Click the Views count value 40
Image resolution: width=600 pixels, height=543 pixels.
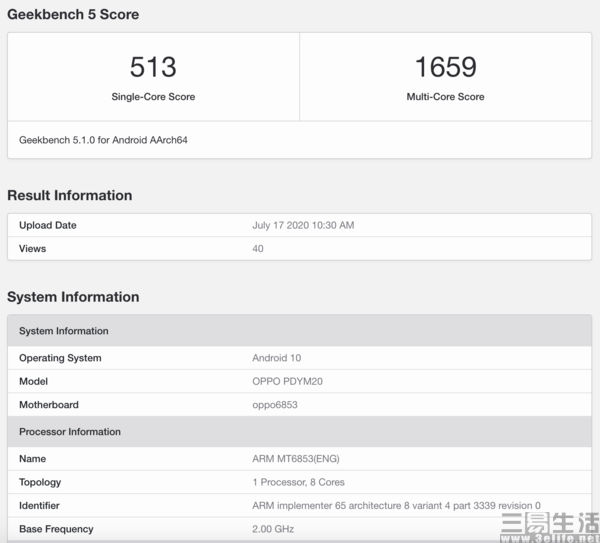pos(258,248)
